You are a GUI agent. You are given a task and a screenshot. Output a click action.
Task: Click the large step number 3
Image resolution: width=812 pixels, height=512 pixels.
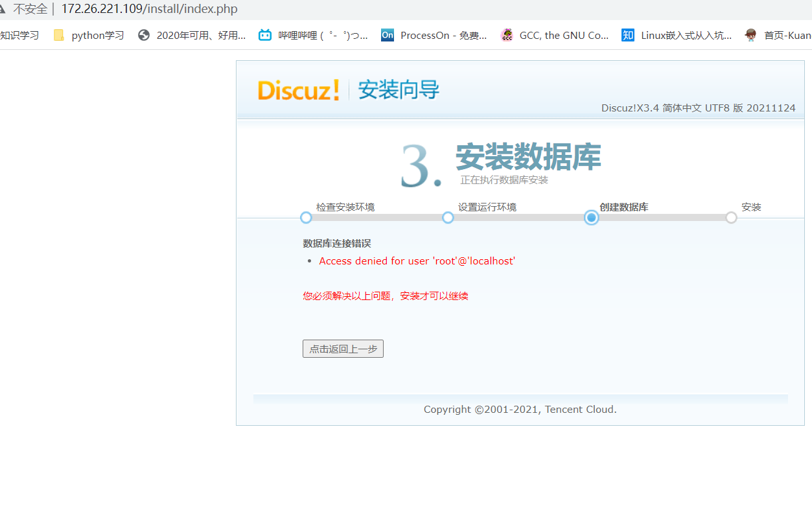pyautogui.click(x=421, y=166)
